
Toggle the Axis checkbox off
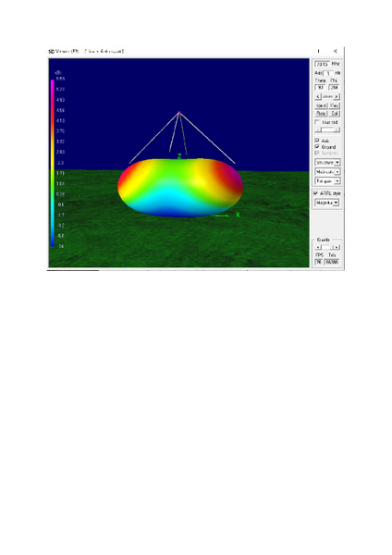click(x=317, y=141)
